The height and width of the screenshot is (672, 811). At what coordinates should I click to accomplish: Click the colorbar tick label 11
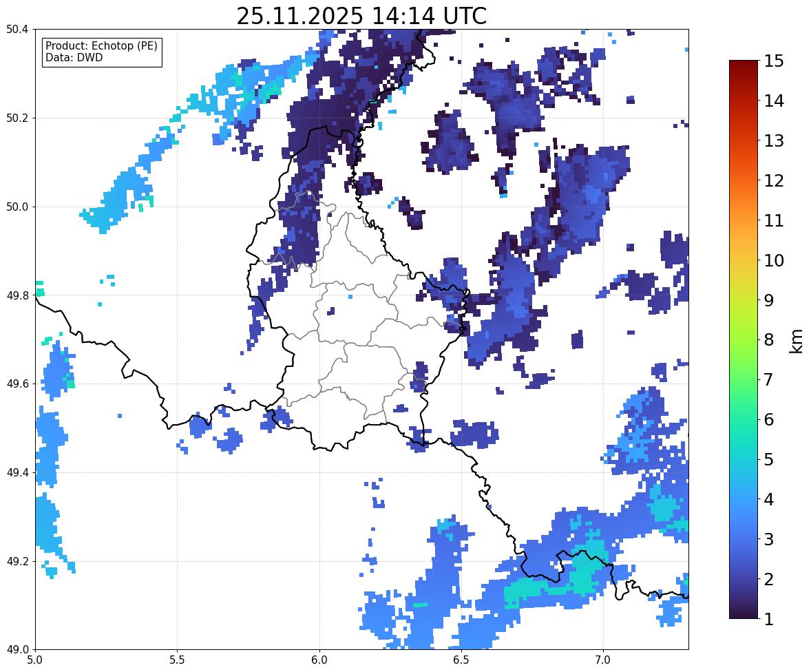point(774,220)
